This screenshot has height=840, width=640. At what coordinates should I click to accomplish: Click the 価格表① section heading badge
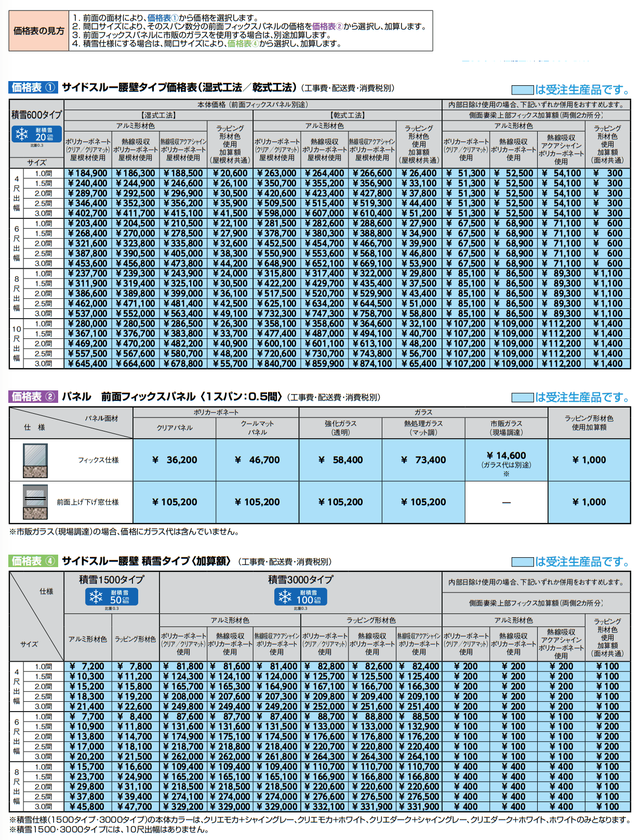pos(33,87)
